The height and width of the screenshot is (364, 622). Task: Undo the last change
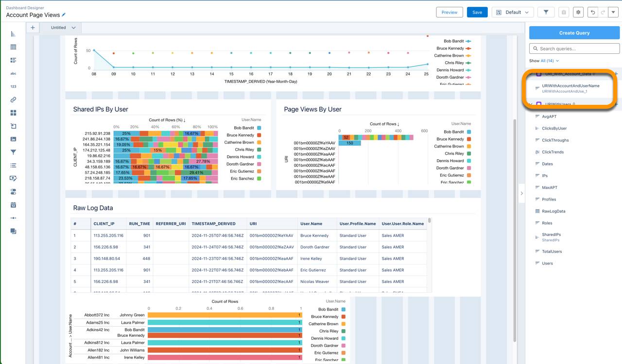pos(593,12)
